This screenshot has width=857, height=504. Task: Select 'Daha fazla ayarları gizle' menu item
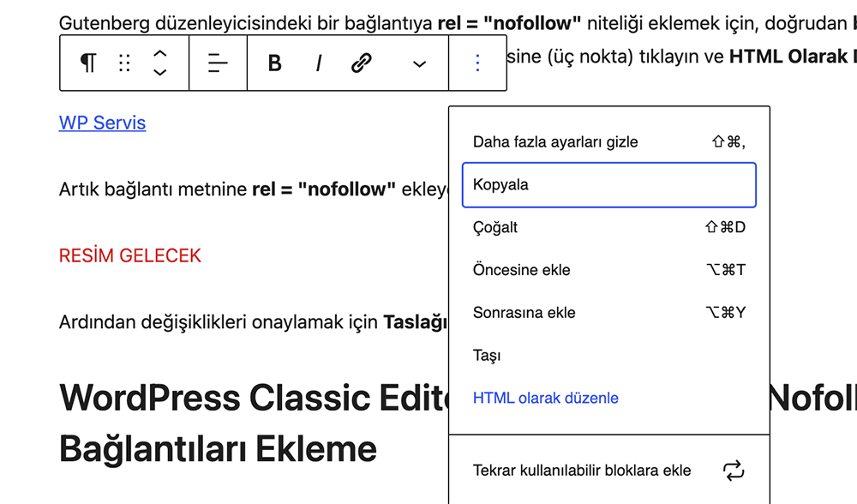(x=608, y=142)
